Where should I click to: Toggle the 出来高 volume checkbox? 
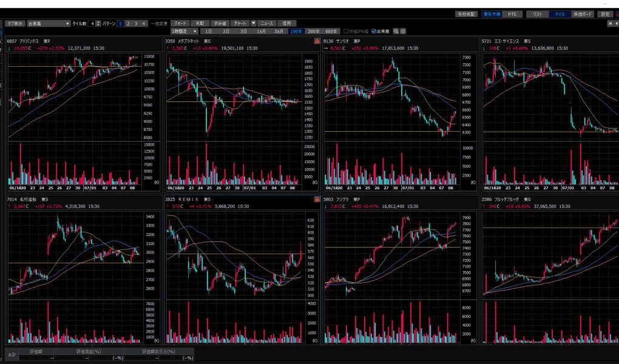tap(374, 31)
